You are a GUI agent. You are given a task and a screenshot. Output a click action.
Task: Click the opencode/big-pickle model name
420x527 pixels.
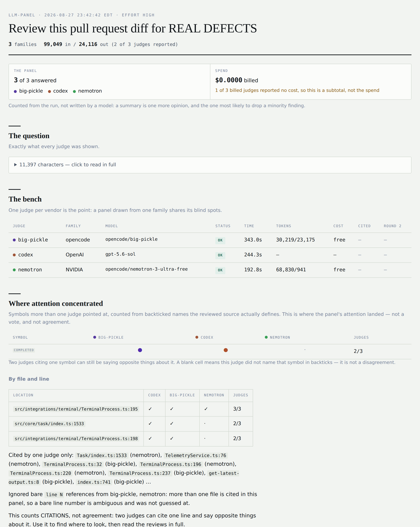click(x=132, y=239)
